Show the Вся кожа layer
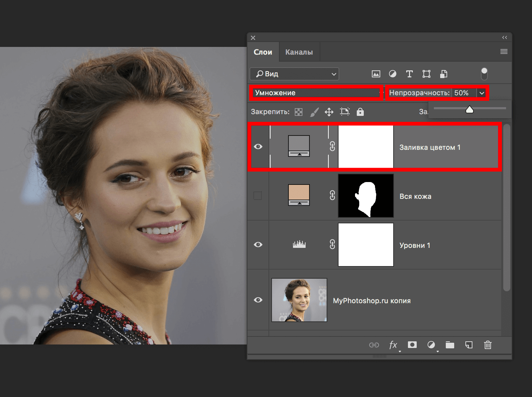 click(258, 196)
